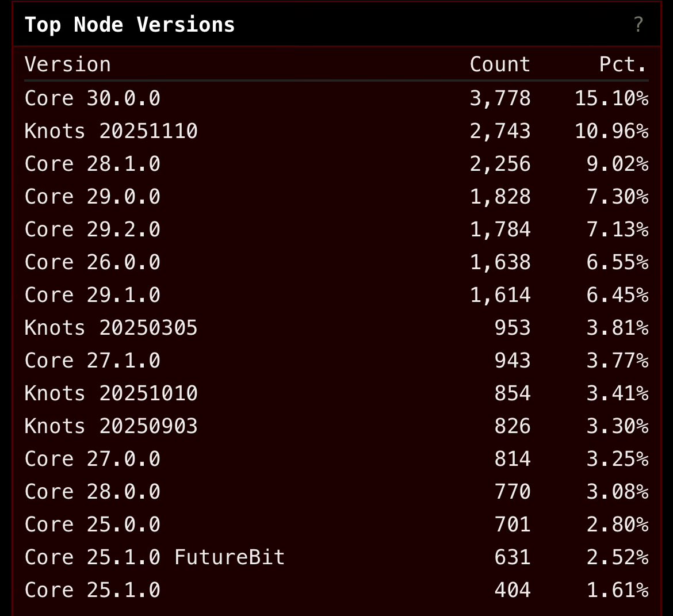The width and height of the screenshot is (673, 616).
Task: Click the count value 1,638
Action: [500, 262]
